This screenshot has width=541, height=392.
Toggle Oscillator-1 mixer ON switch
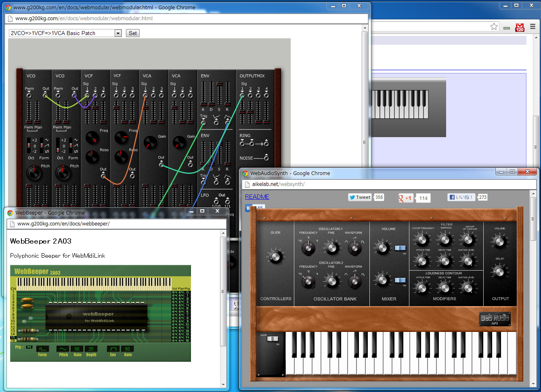400,248
